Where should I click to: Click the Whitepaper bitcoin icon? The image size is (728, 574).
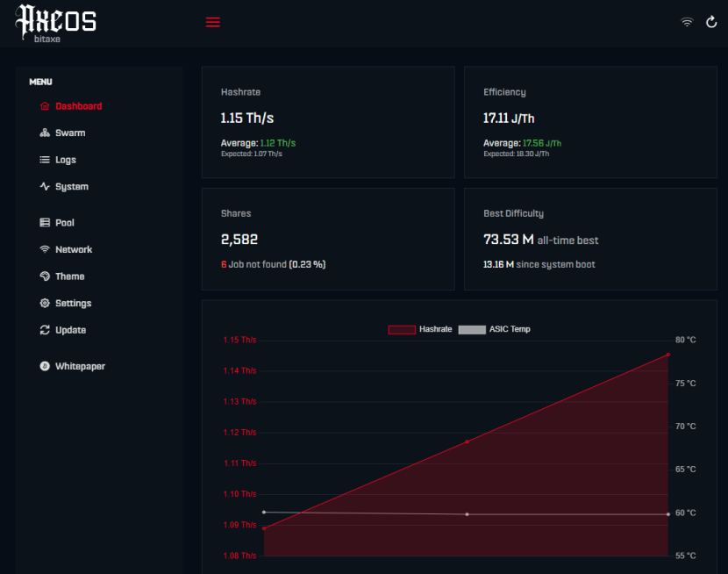(45, 366)
